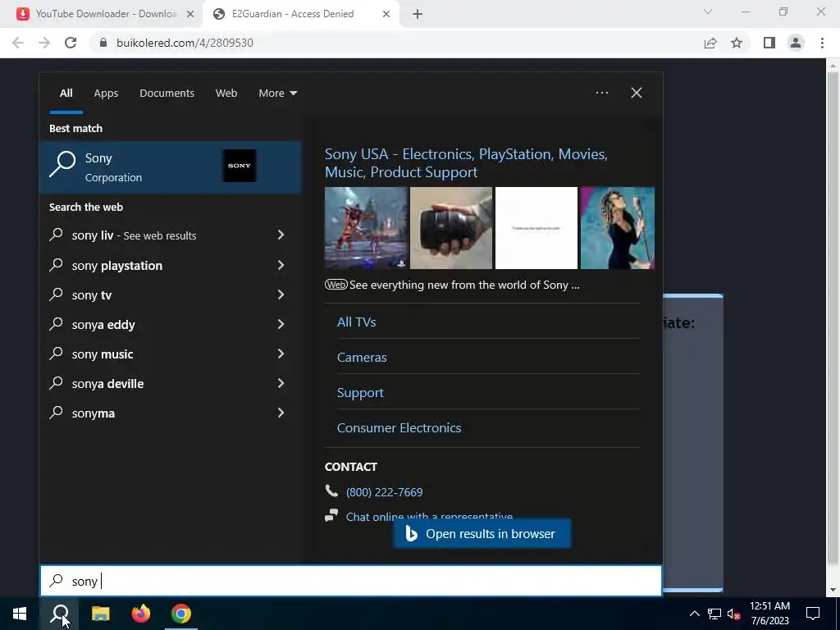
Task: Toggle Chrome side panel icon
Action: coord(769,43)
